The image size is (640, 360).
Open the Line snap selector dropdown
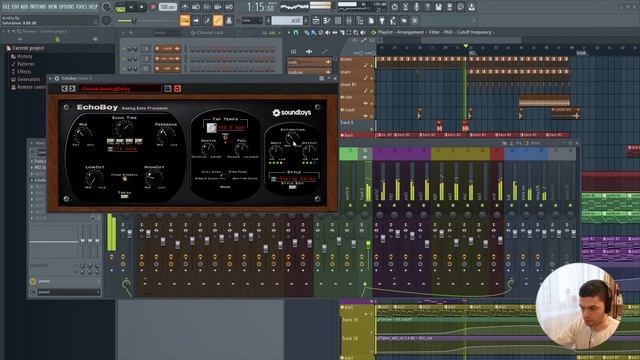[251, 20]
